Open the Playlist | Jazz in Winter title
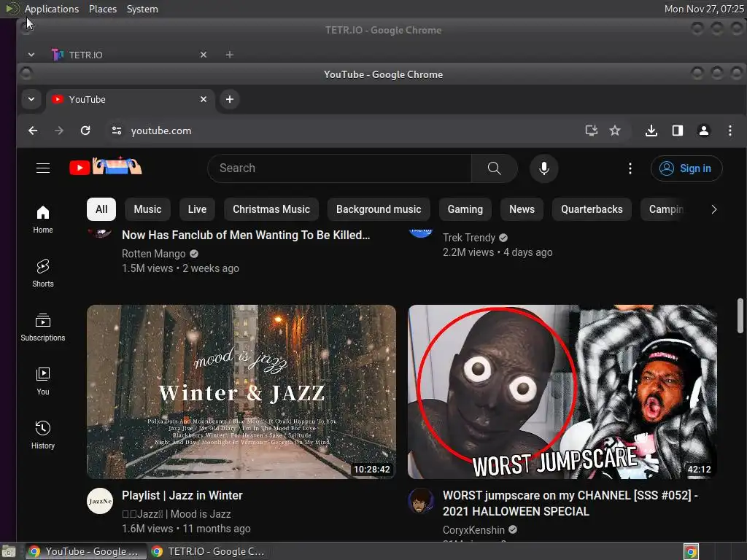 coord(182,495)
